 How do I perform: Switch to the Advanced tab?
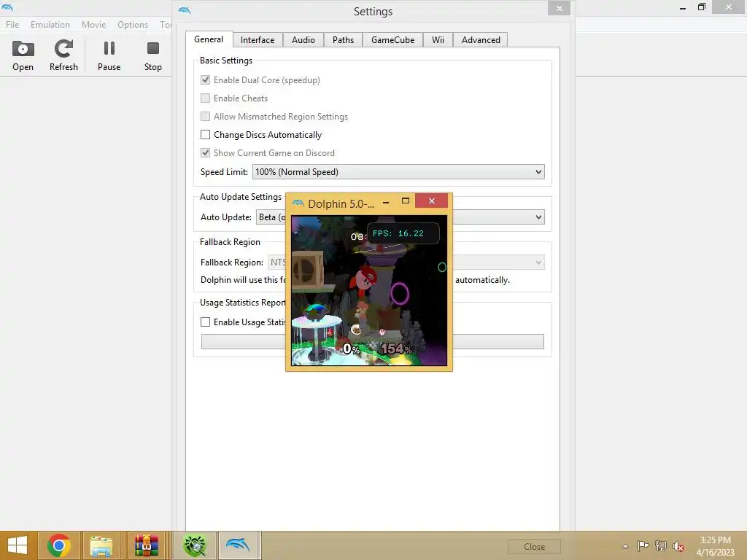point(481,40)
